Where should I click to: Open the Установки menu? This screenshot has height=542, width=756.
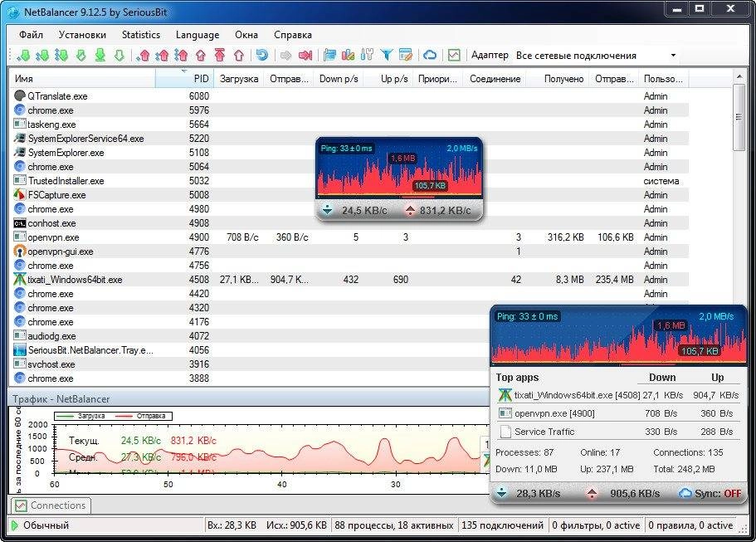(82, 35)
